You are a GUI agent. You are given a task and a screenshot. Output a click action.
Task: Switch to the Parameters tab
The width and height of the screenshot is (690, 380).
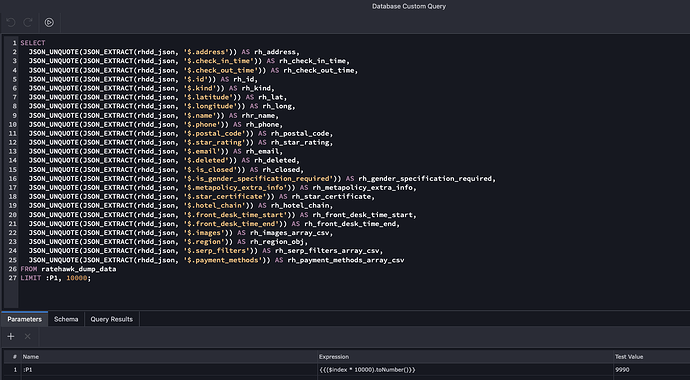point(25,319)
